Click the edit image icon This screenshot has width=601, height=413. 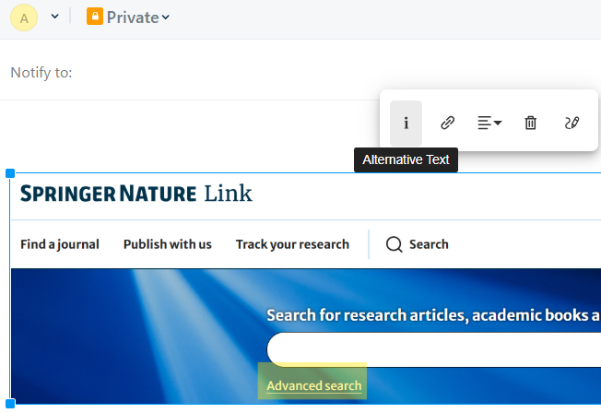click(x=571, y=123)
